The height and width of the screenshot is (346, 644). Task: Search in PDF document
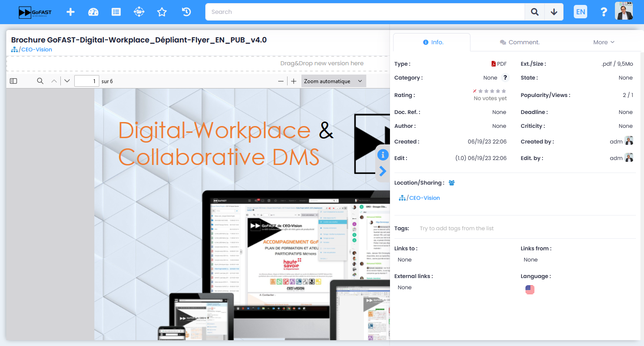pos(40,81)
